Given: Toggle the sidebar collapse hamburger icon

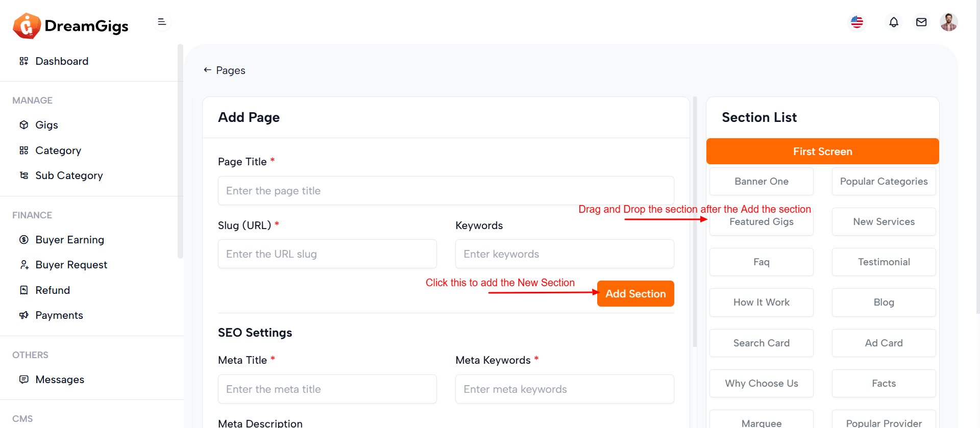Looking at the screenshot, I should 162,22.
